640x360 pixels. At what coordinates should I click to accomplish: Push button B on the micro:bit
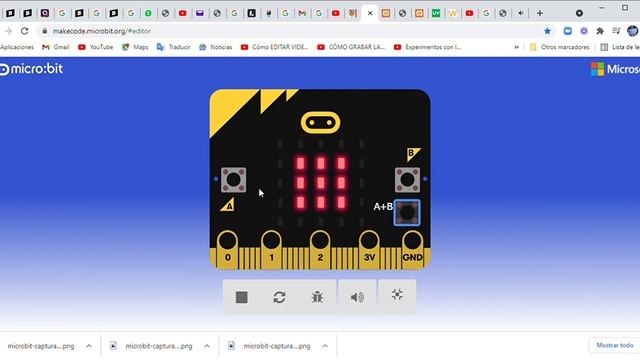coord(407,180)
